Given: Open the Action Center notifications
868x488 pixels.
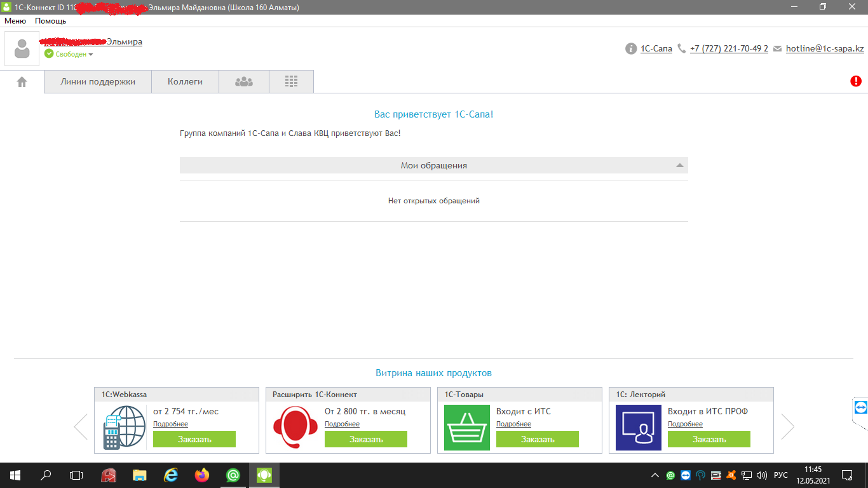Looking at the screenshot, I should pyautogui.click(x=847, y=475).
